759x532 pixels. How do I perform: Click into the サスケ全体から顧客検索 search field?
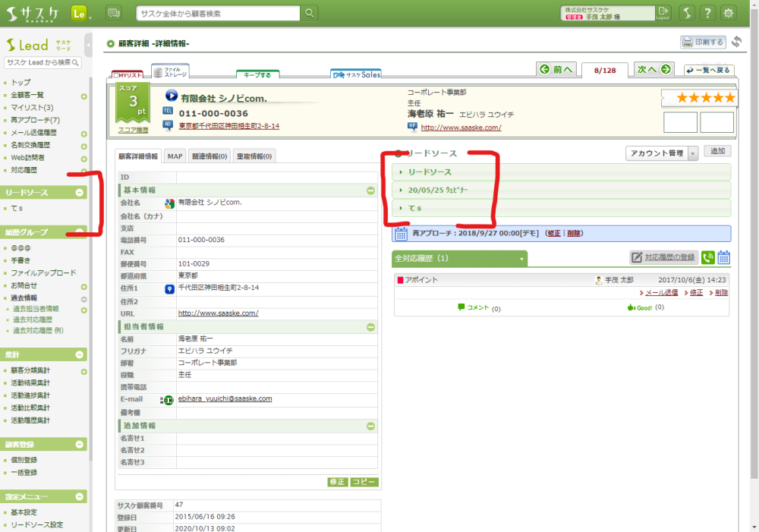[x=218, y=14]
